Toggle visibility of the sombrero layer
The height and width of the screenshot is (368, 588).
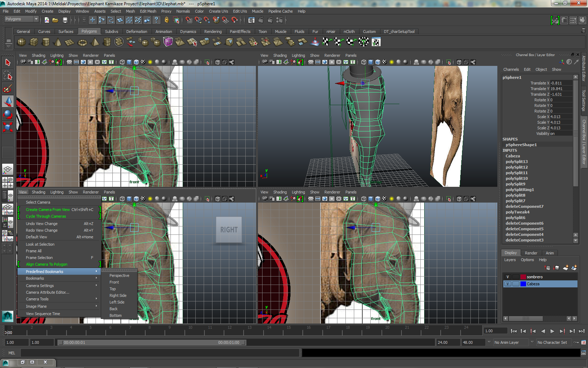click(x=507, y=277)
